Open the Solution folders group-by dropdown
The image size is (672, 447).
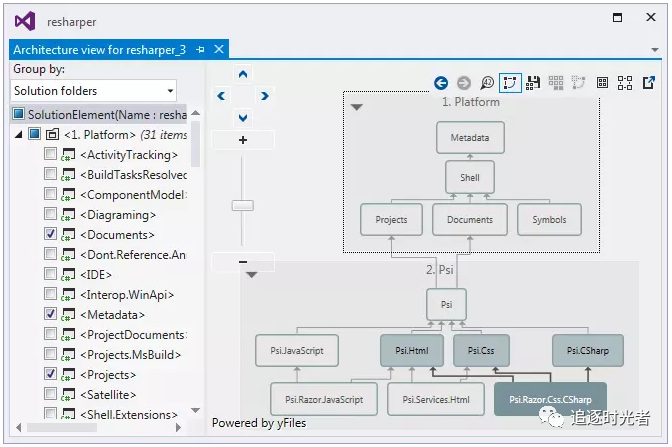pyautogui.click(x=94, y=91)
